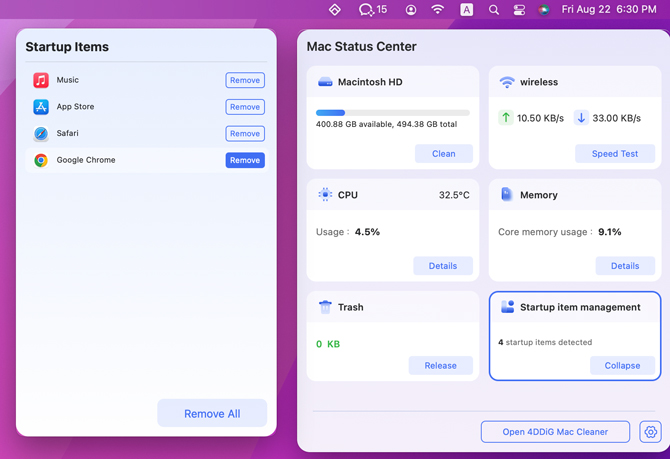The image size is (670, 459).
Task: Open the diamond-shaped menu bar icon
Action: point(335,9)
